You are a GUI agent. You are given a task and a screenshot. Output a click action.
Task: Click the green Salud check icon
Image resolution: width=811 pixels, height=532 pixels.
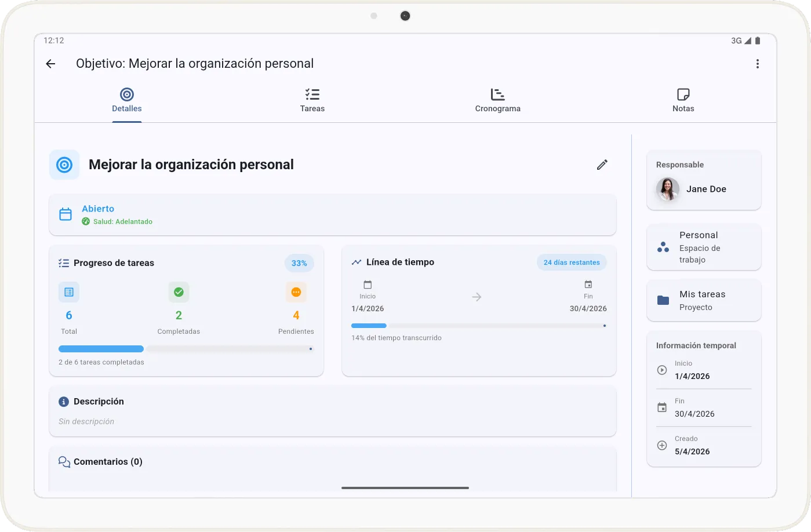pos(86,221)
